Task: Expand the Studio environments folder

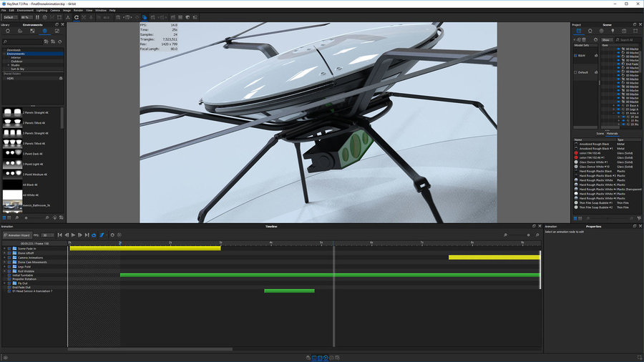Action: pyautogui.click(x=8, y=65)
